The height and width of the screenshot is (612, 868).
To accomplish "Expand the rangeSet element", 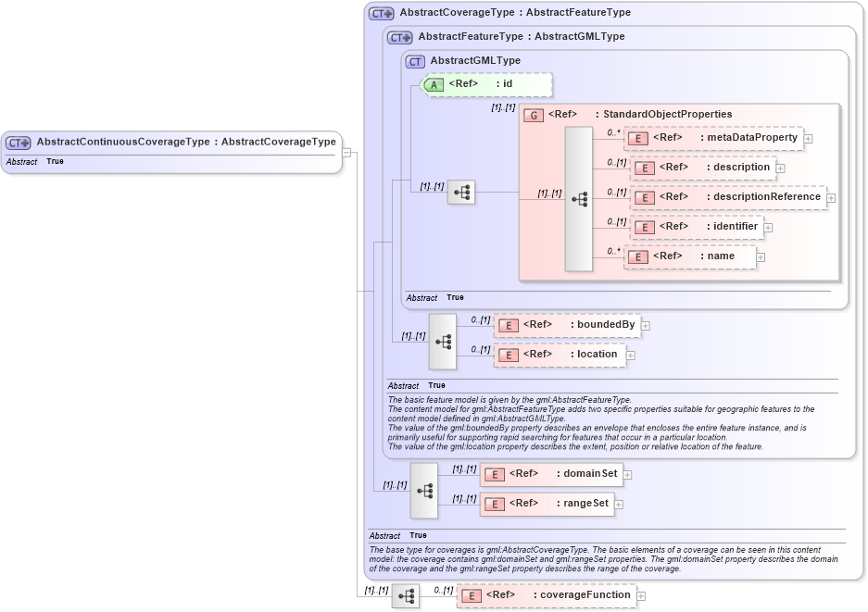I will (x=619, y=504).
